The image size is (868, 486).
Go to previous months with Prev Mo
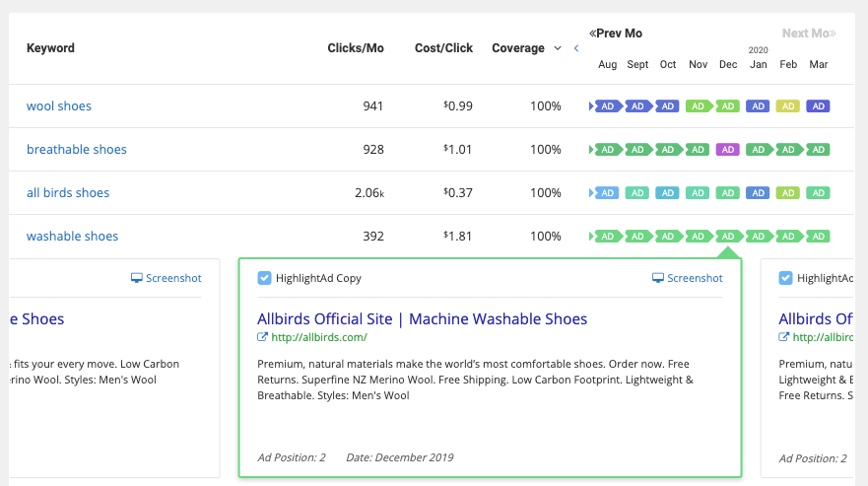click(x=616, y=34)
